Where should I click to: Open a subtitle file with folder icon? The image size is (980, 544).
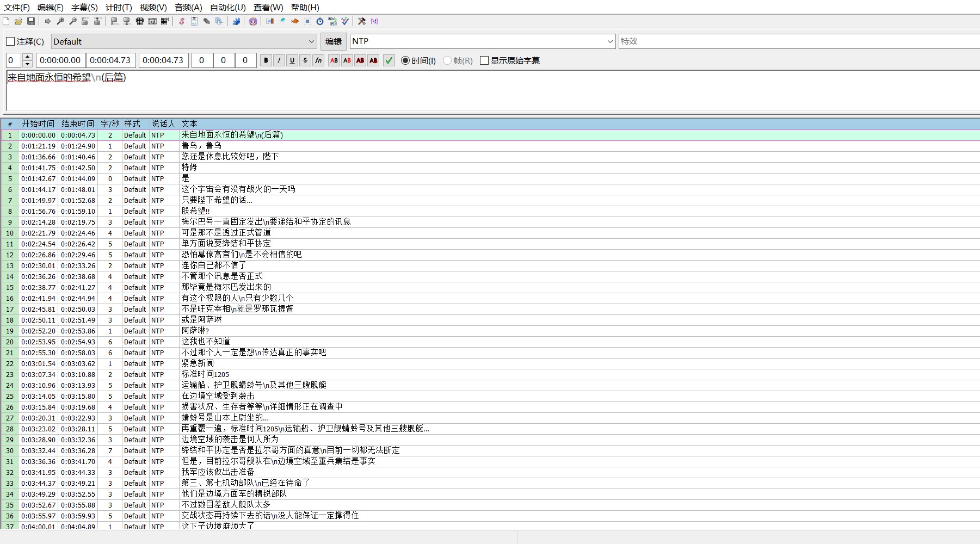pyautogui.click(x=19, y=21)
